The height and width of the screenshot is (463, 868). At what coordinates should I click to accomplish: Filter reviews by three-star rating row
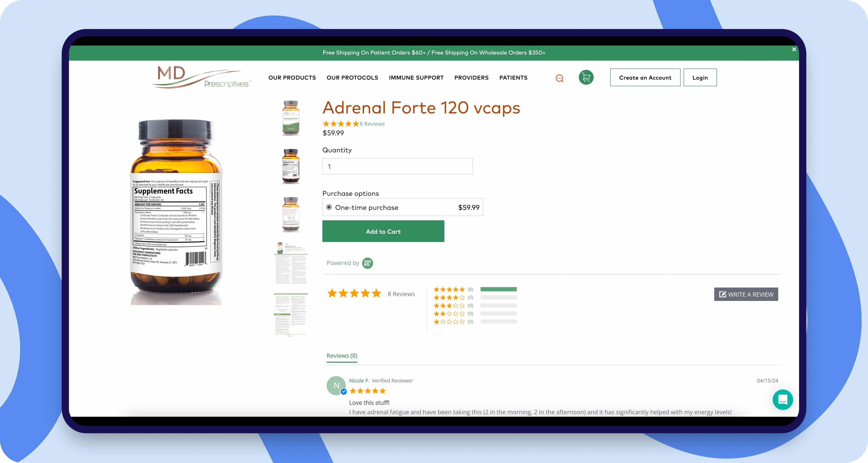(475, 306)
